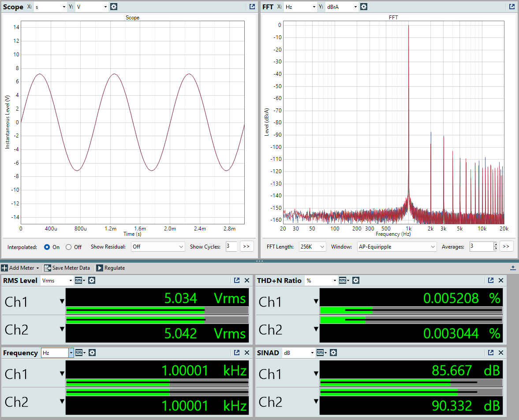The height and width of the screenshot is (420, 519).
Task: Pop out the THD+N Ratio meter
Action: click(490, 280)
